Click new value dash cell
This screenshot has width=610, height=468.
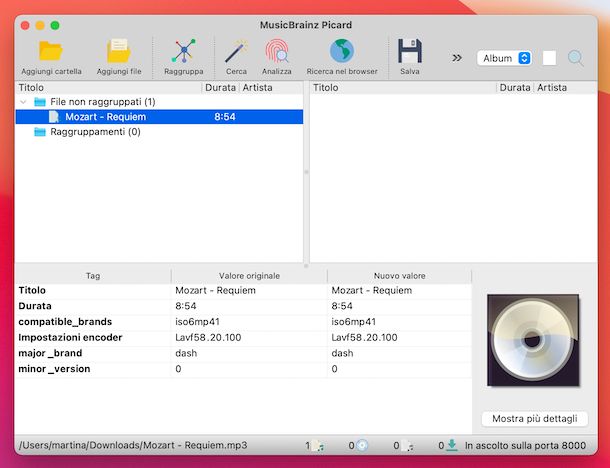pyautogui.click(x=399, y=353)
